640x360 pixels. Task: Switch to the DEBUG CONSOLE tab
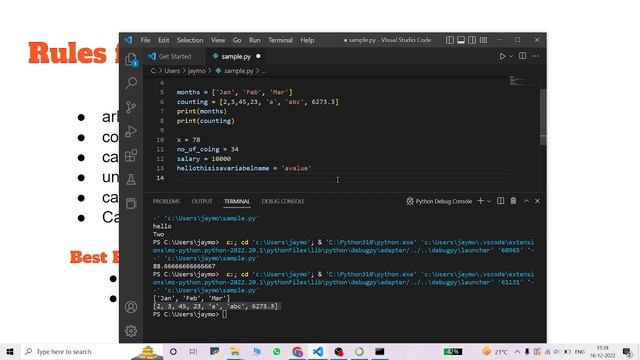[x=283, y=201]
